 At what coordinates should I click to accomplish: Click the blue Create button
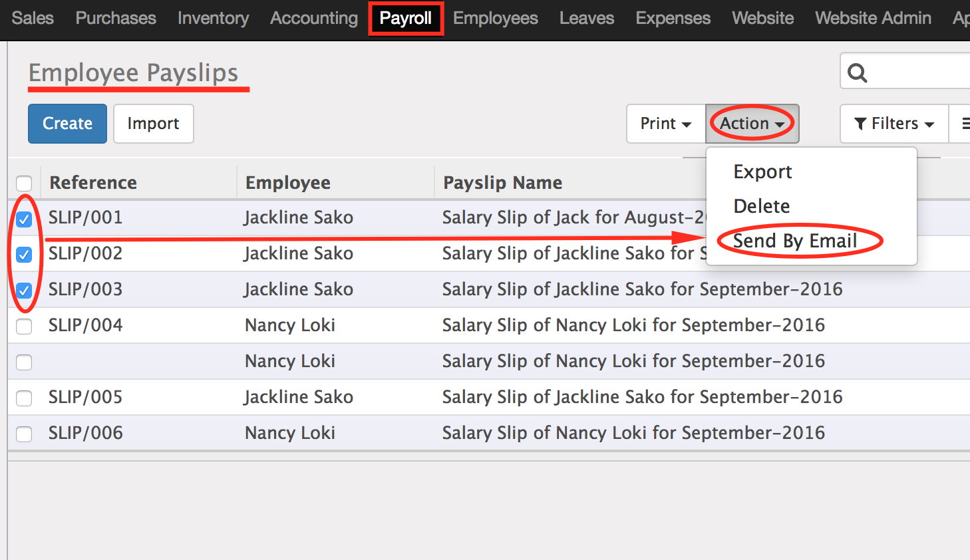(x=67, y=124)
